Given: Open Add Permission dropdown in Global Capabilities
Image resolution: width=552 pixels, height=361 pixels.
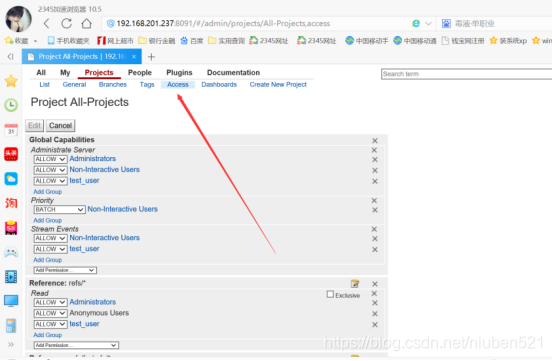Looking at the screenshot, I should coord(65,270).
